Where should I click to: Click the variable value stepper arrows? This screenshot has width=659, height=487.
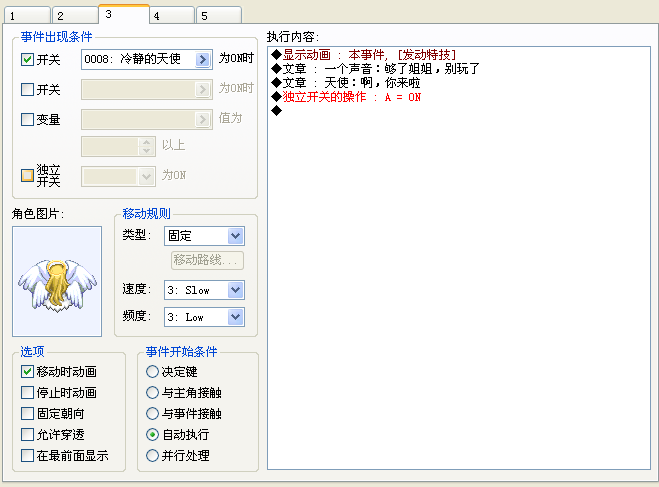click(146, 146)
